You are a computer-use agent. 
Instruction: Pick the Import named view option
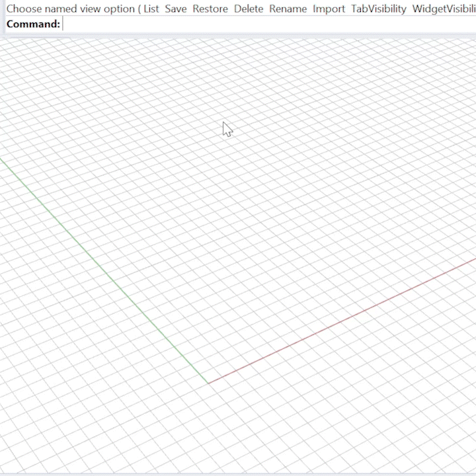click(329, 9)
